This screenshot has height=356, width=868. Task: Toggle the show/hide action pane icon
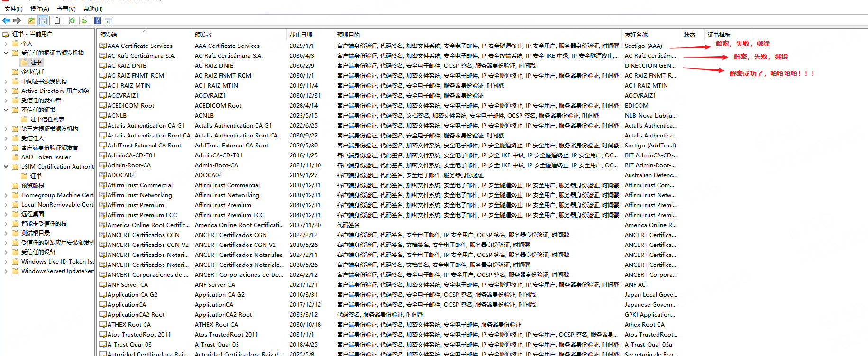click(x=109, y=21)
